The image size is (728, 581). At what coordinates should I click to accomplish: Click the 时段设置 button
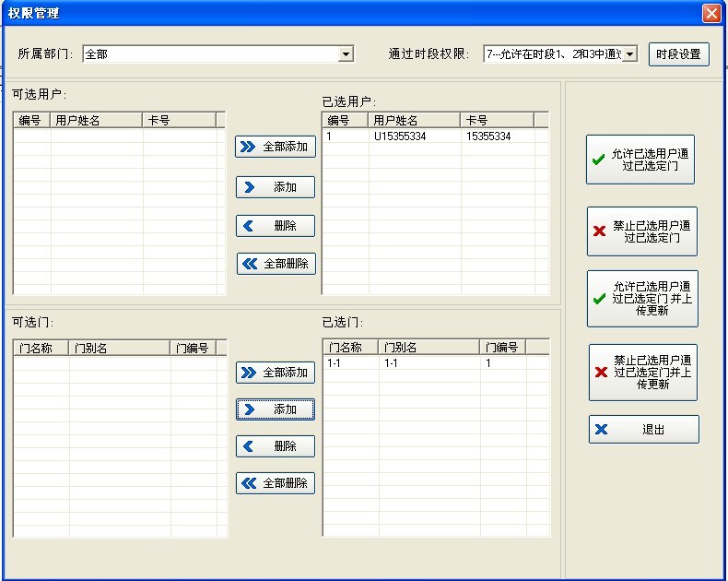[678, 54]
